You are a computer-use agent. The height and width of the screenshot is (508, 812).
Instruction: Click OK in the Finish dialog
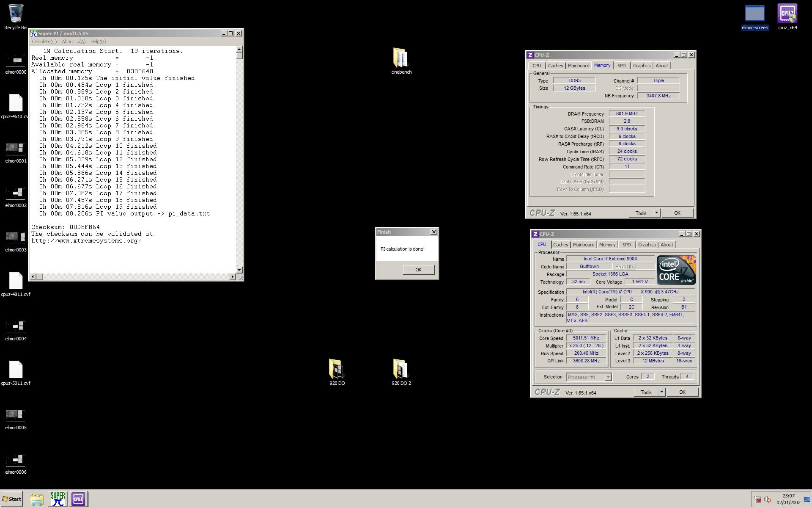[418, 270]
